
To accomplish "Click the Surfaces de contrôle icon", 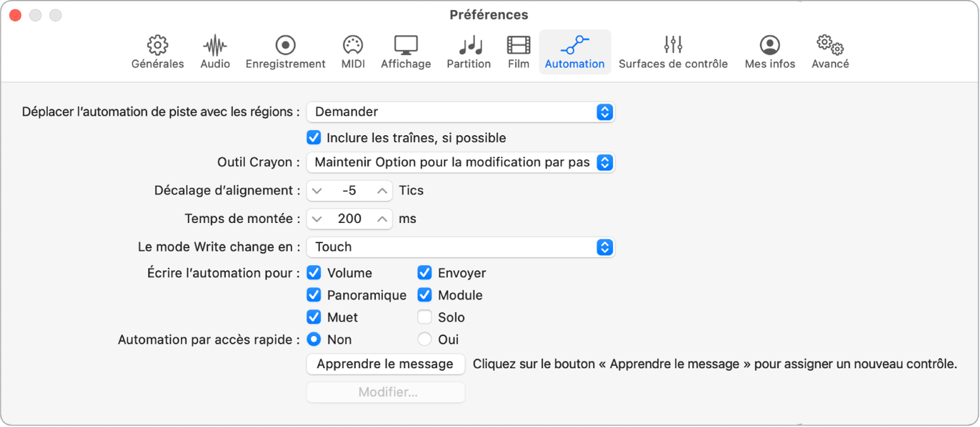I will tap(673, 51).
